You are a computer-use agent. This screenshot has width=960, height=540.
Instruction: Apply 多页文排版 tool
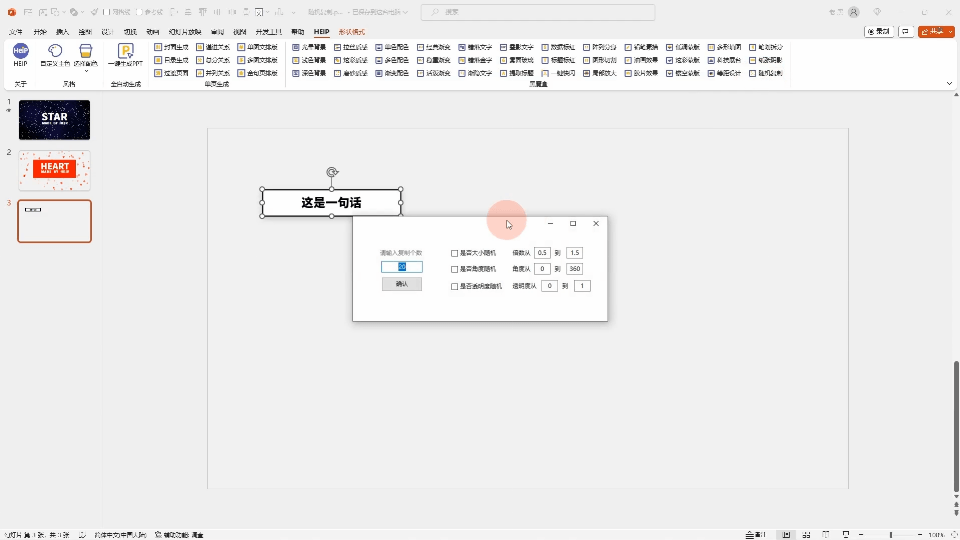[x=258, y=60]
